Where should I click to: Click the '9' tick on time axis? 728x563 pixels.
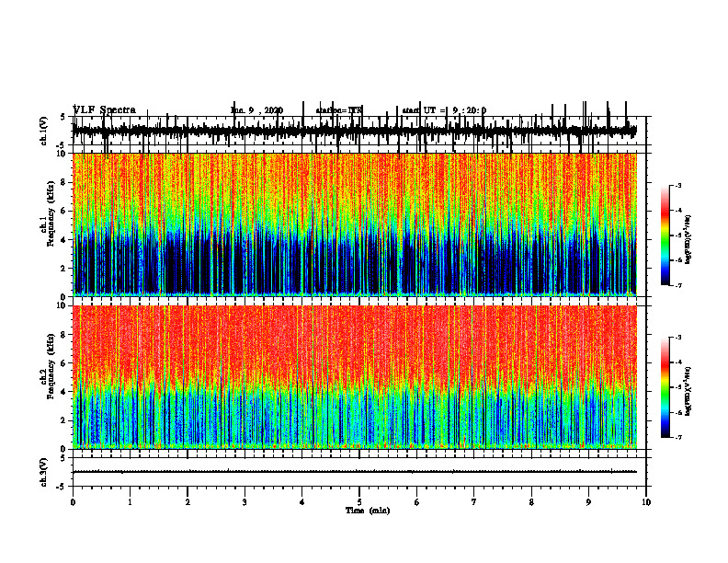pos(588,502)
